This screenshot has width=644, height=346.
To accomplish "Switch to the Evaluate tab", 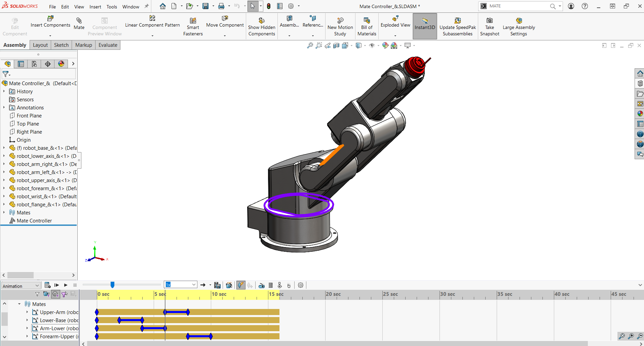I will [x=108, y=45].
